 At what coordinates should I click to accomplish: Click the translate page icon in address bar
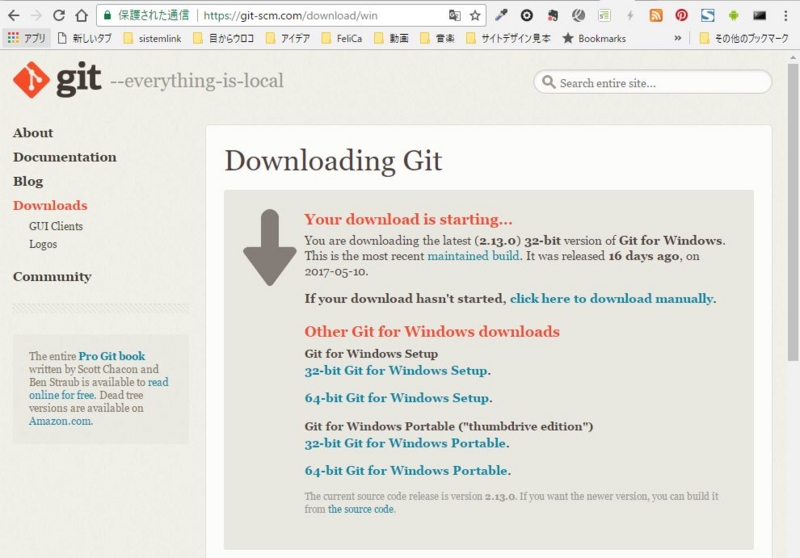point(454,15)
